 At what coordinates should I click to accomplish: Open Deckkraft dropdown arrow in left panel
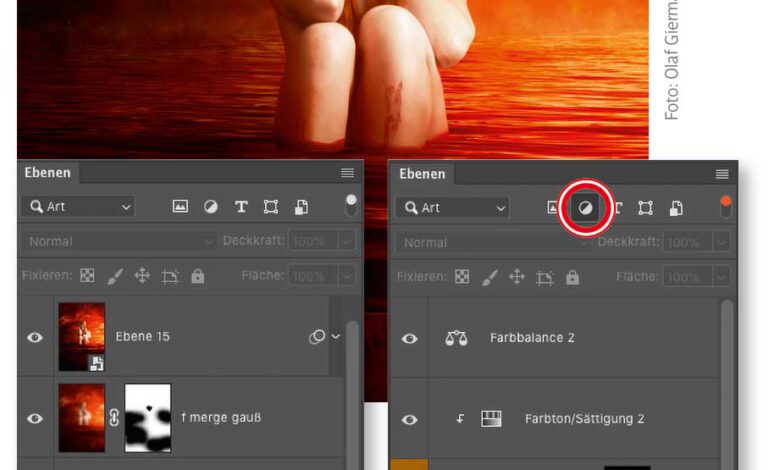coord(347,241)
